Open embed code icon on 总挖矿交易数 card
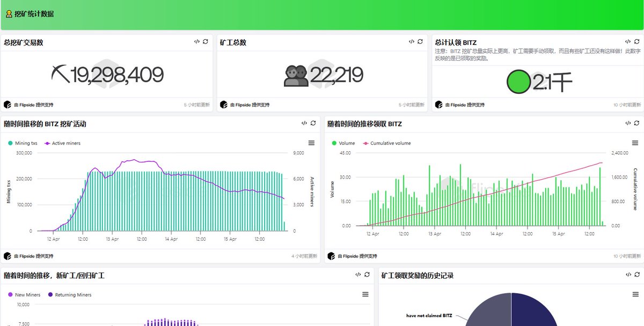 coord(197,42)
